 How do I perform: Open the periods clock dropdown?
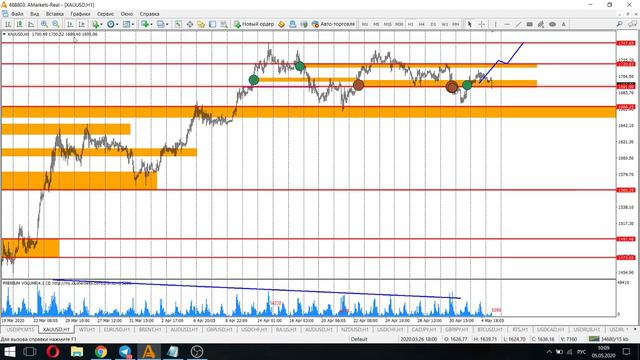coord(112,24)
